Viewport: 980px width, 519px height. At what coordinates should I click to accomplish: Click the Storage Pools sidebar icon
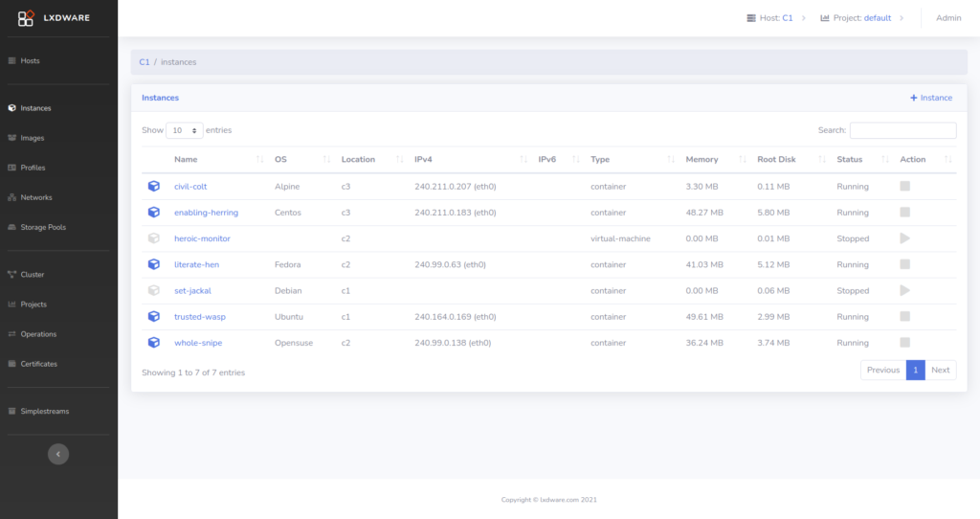(11, 227)
